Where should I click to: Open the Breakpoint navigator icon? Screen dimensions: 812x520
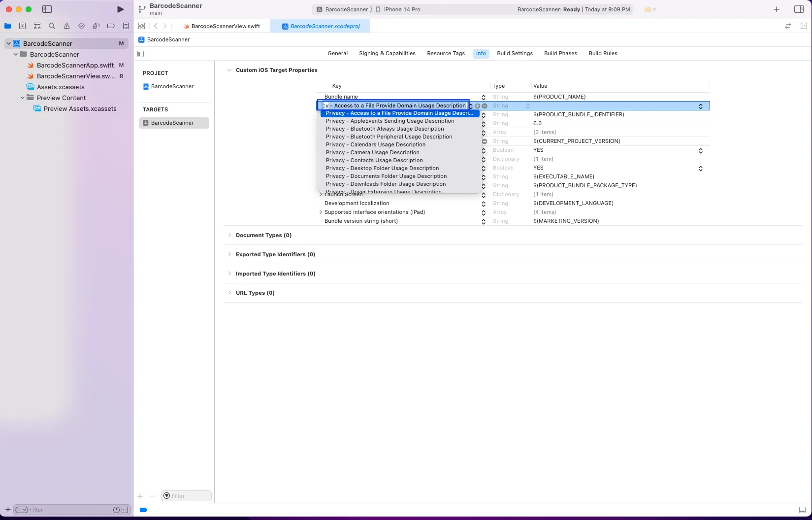[111, 26]
